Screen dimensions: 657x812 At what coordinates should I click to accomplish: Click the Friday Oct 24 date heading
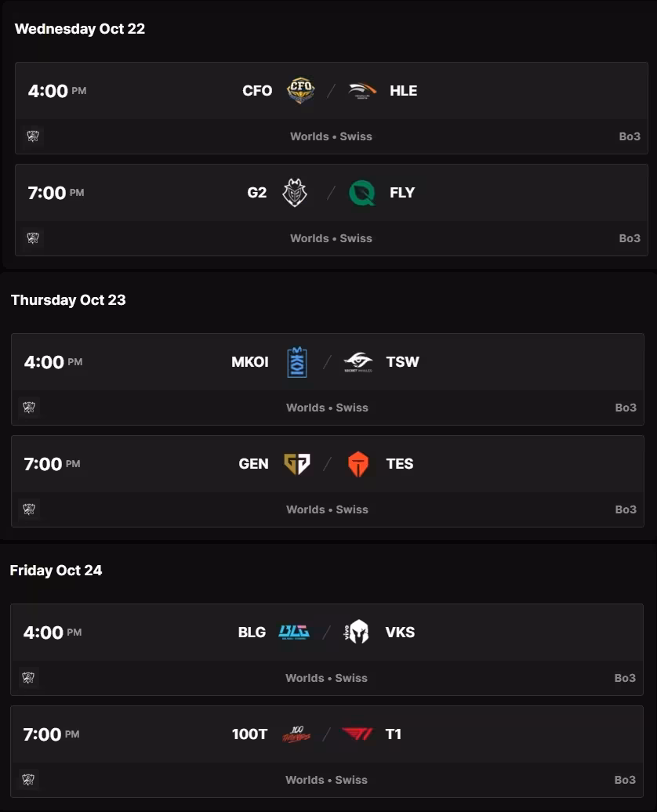click(x=56, y=571)
